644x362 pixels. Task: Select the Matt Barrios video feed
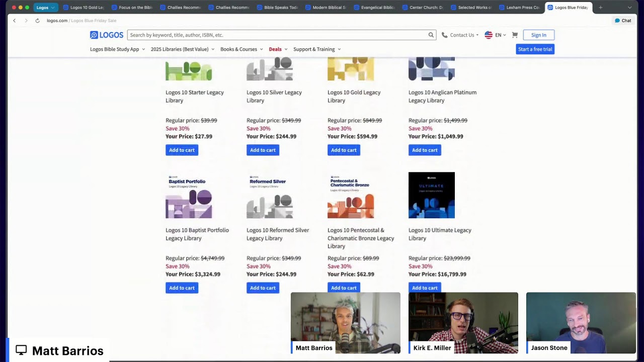coord(346,323)
